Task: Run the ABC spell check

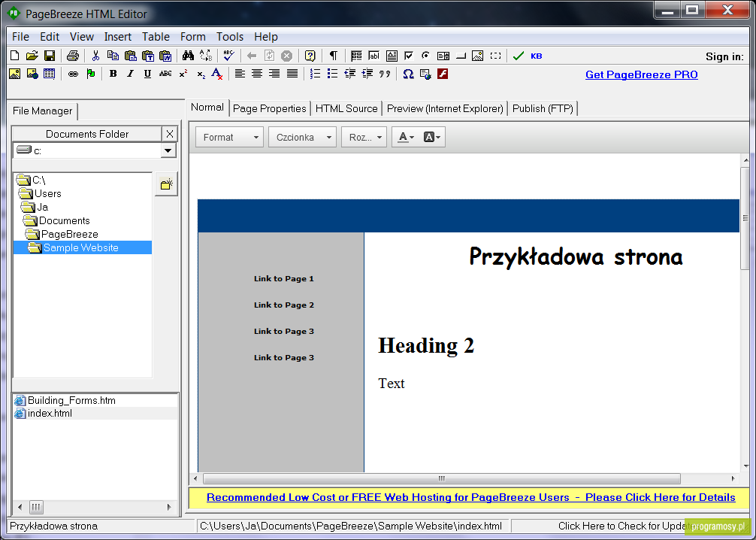Action: [228, 56]
